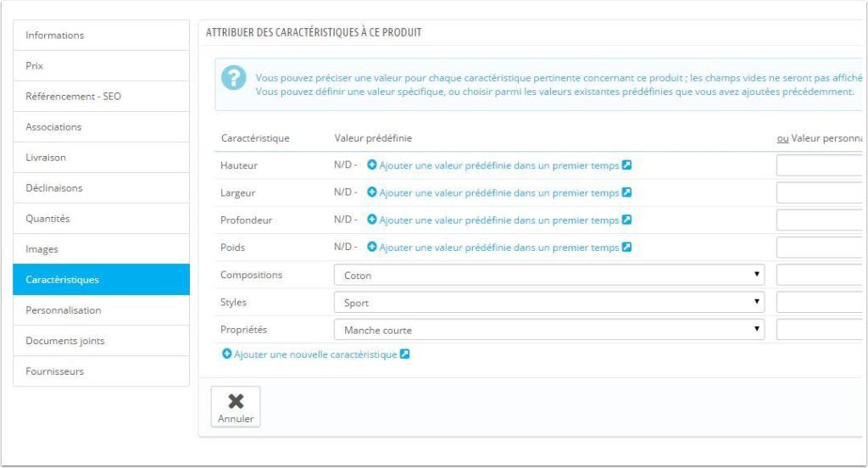Click the Compositions row label
This screenshot has height=468, width=868.
(251, 275)
